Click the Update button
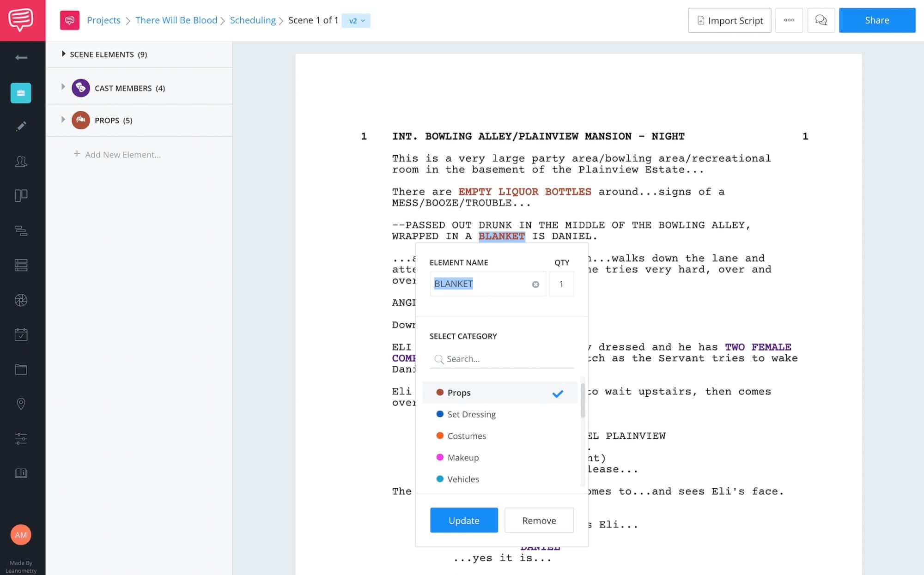Viewport: 924px width, 575px height. coord(464,521)
